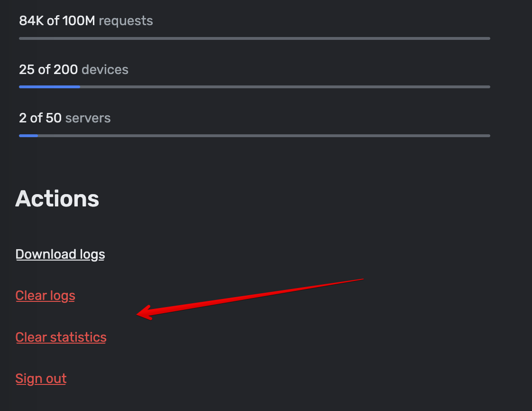Click the Download logs link
Image resolution: width=532 pixels, height=411 pixels.
(60, 254)
